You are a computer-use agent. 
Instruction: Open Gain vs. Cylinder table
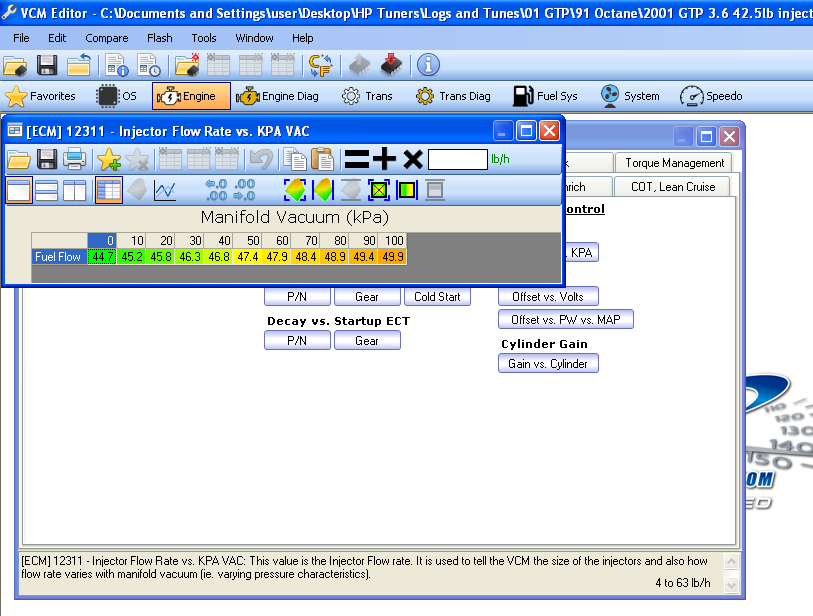click(548, 363)
